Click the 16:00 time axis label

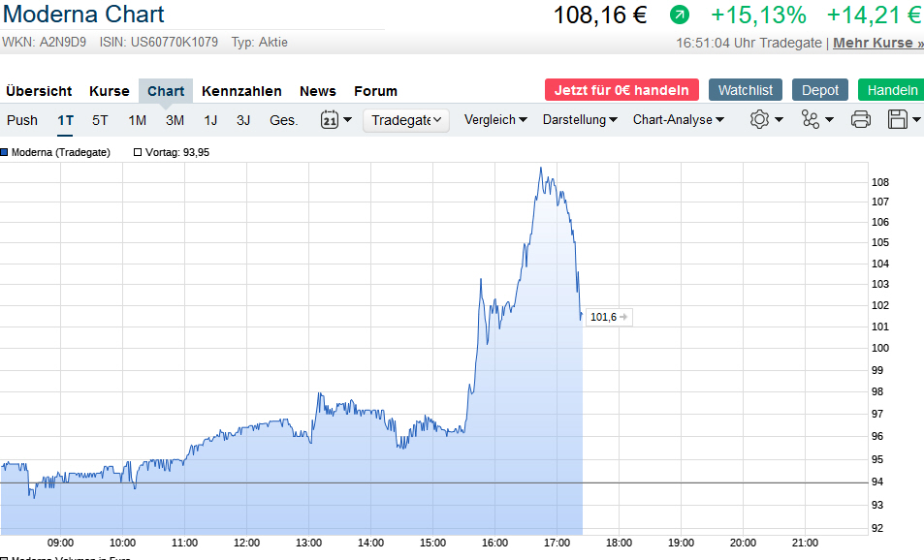click(495, 543)
